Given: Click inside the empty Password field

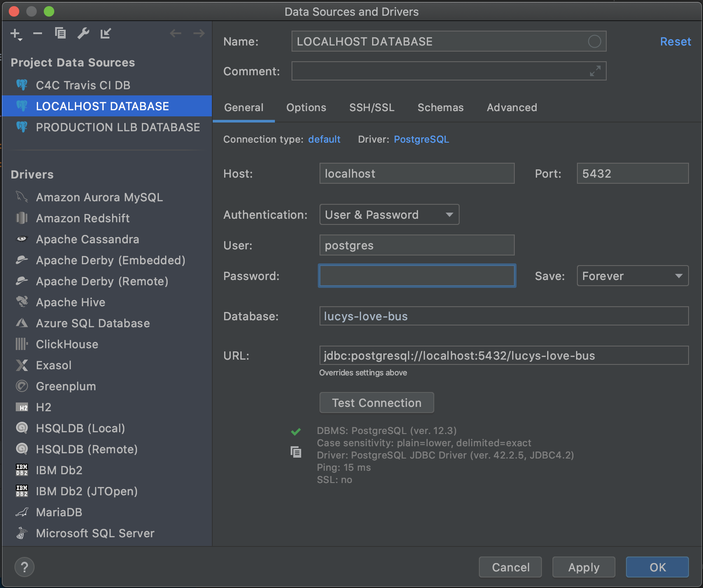Looking at the screenshot, I should [x=416, y=276].
